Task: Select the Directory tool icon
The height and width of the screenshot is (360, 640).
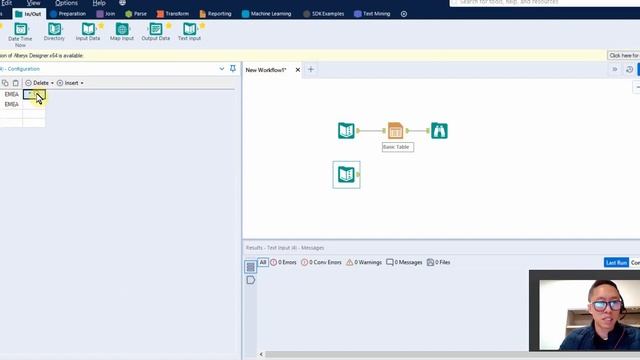Action: (54, 29)
